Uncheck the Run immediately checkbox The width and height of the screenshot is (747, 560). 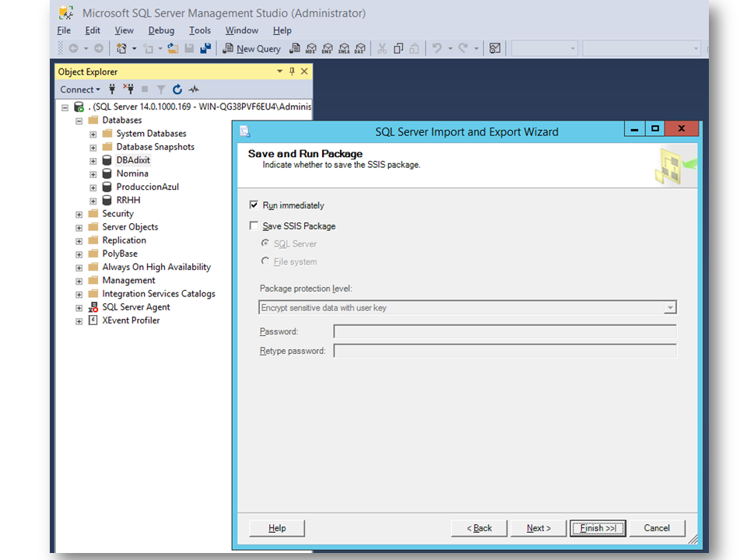pyautogui.click(x=254, y=205)
